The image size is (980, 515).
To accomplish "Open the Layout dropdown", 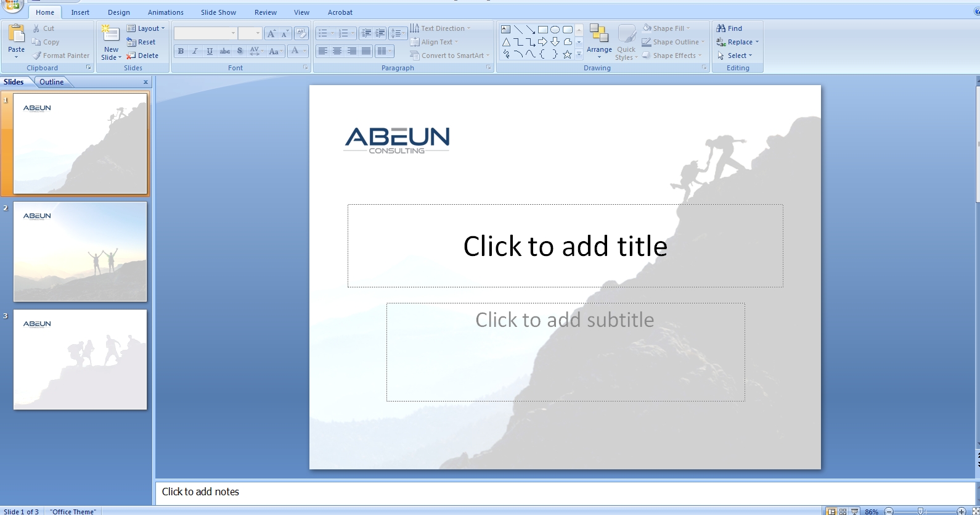I will click(146, 28).
